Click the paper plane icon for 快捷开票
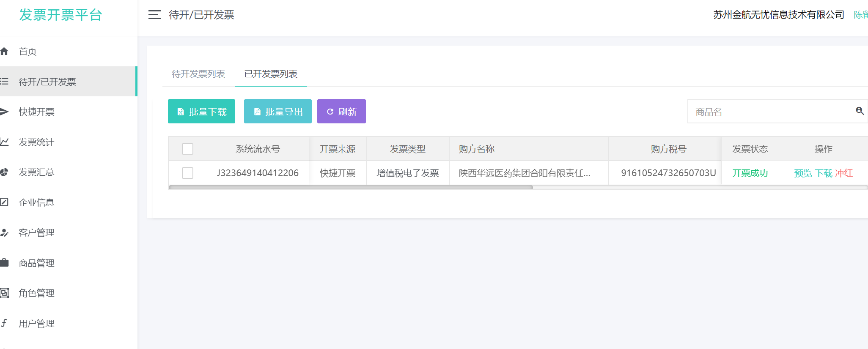Image resolution: width=868 pixels, height=349 pixels. point(5,112)
